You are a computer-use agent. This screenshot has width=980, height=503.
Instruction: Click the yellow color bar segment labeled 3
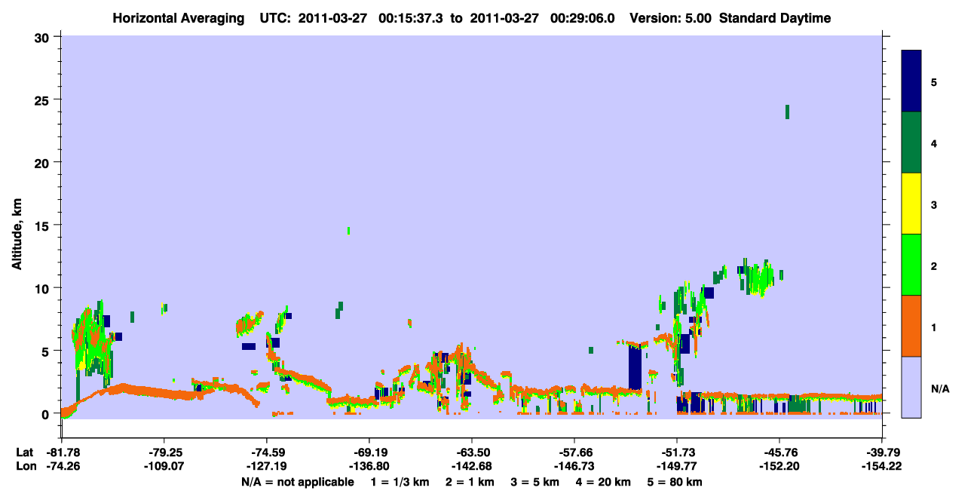911,204
